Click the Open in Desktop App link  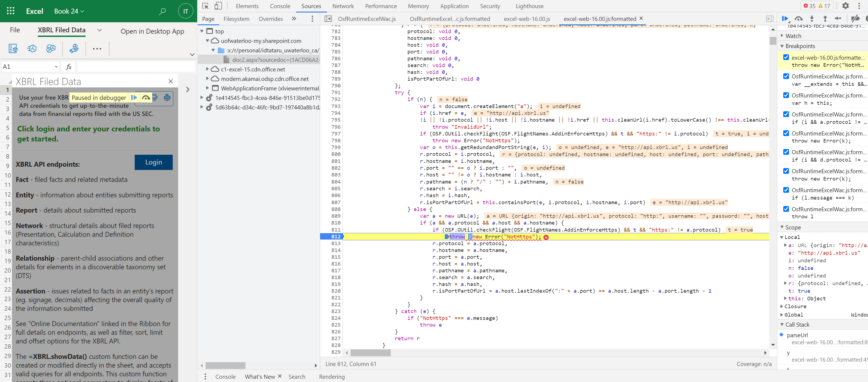[x=152, y=31]
